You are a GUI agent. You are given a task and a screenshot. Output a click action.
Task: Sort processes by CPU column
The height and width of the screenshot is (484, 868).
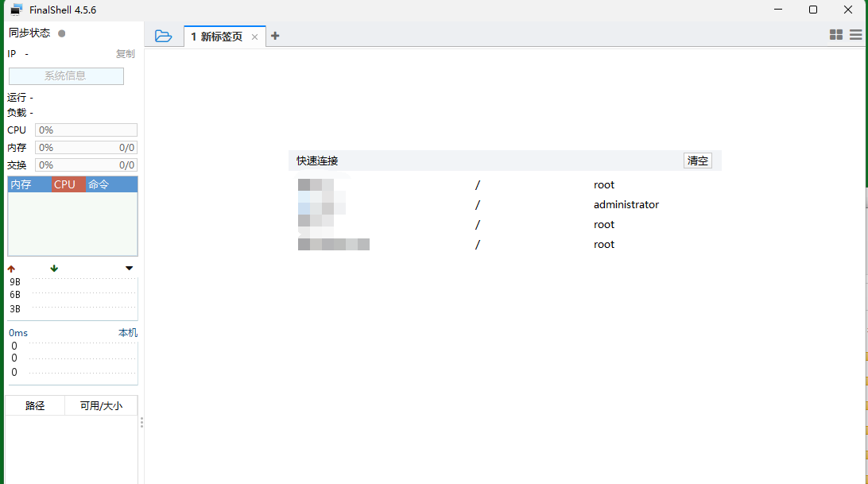(x=68, y=184)
